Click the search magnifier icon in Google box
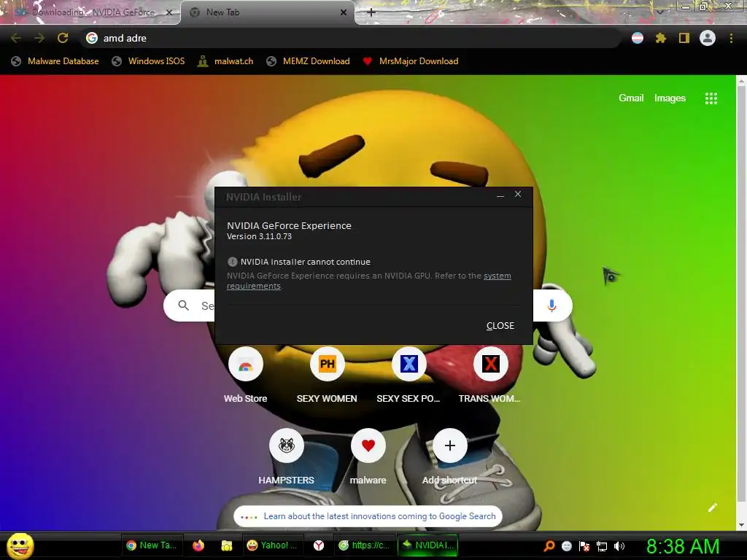The width and height of the screenshot is (747, 560). coord(183,306)
